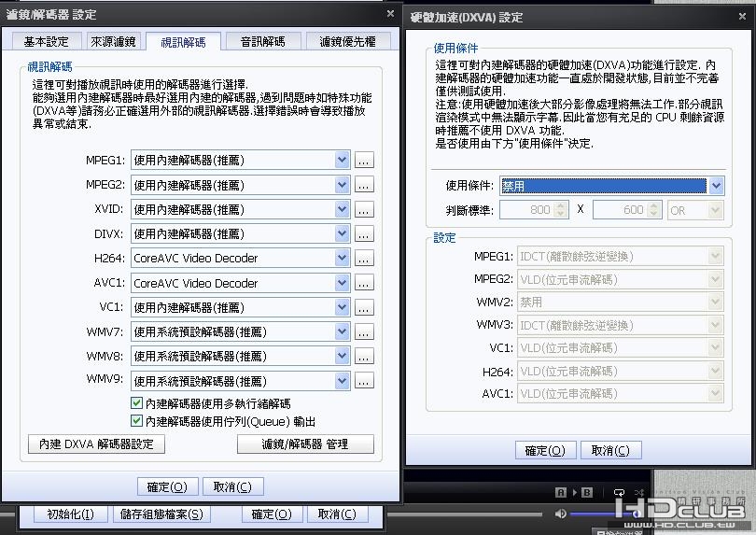Click the MPEG1 row's browse (...) button
This screenshot has height=535, width=756.
coord(364,161)
